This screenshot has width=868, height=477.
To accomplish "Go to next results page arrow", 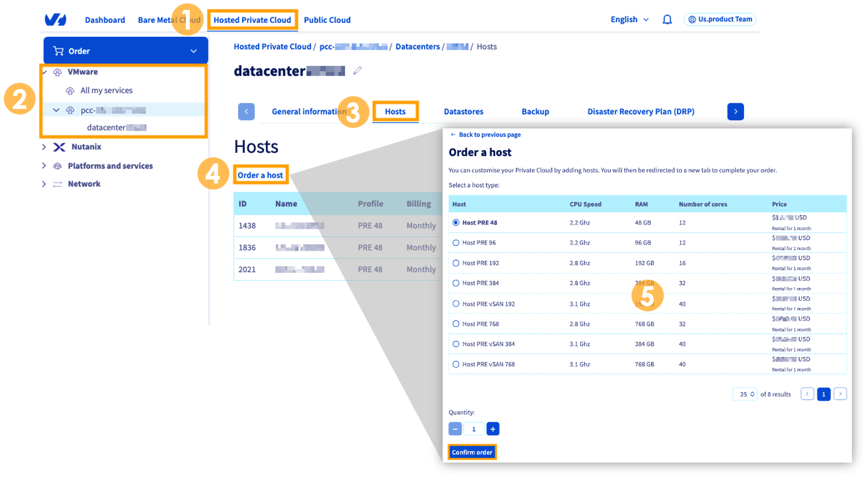I will pos(840,394).
